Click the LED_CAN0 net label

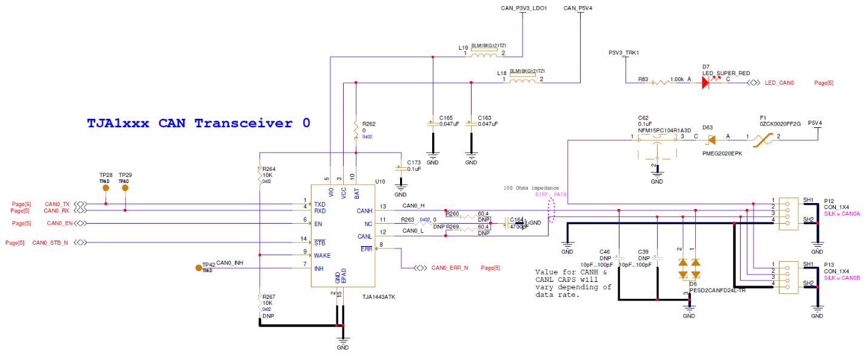tap(780, 82)
